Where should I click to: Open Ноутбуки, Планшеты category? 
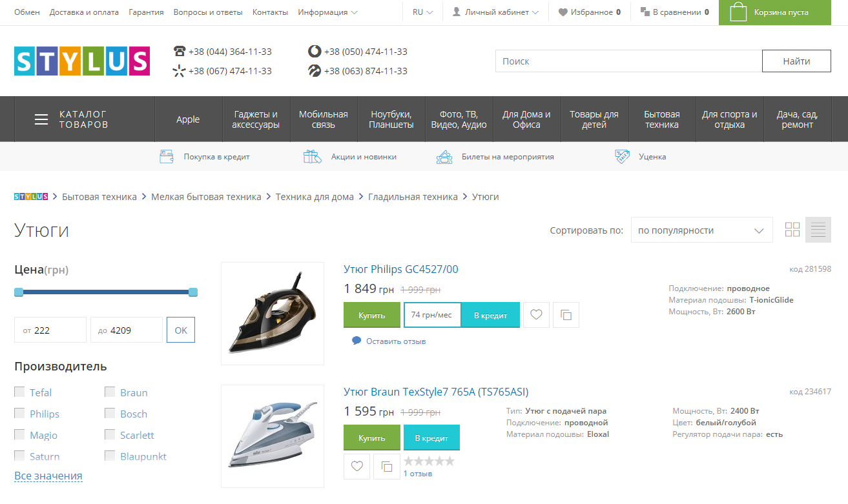pyautogui.click(x=391, y=119)
